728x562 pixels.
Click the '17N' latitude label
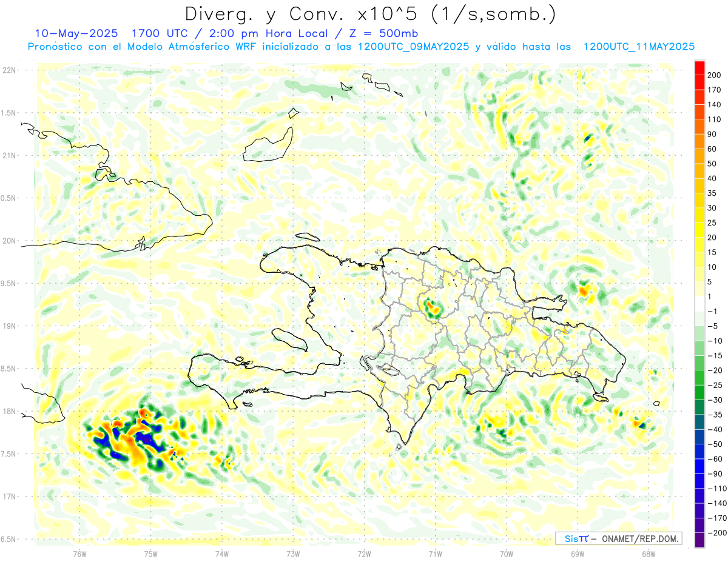pyautogui.click(x=10, y=497)
